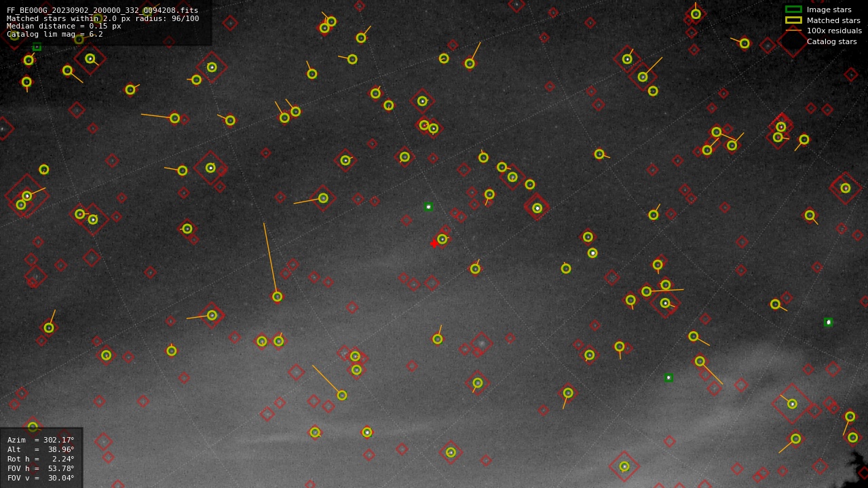Click the orange 100x residuals legend line
This screenshot has height=488, width=868.
(793, 31)
